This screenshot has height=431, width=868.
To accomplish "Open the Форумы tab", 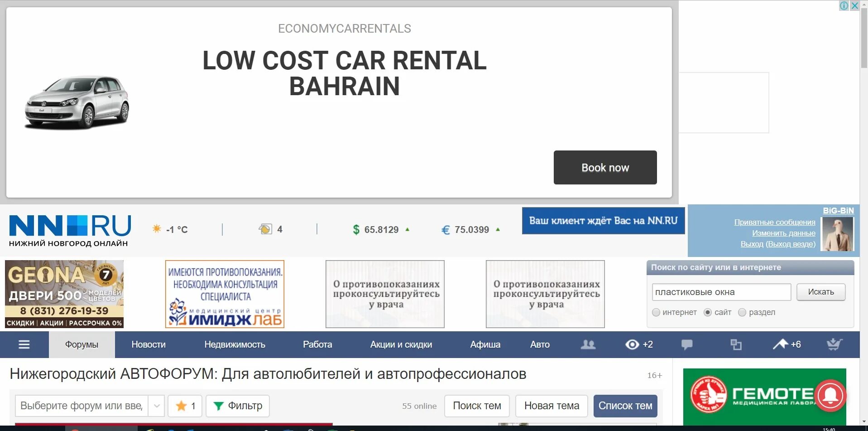I will tap(82, 344).
